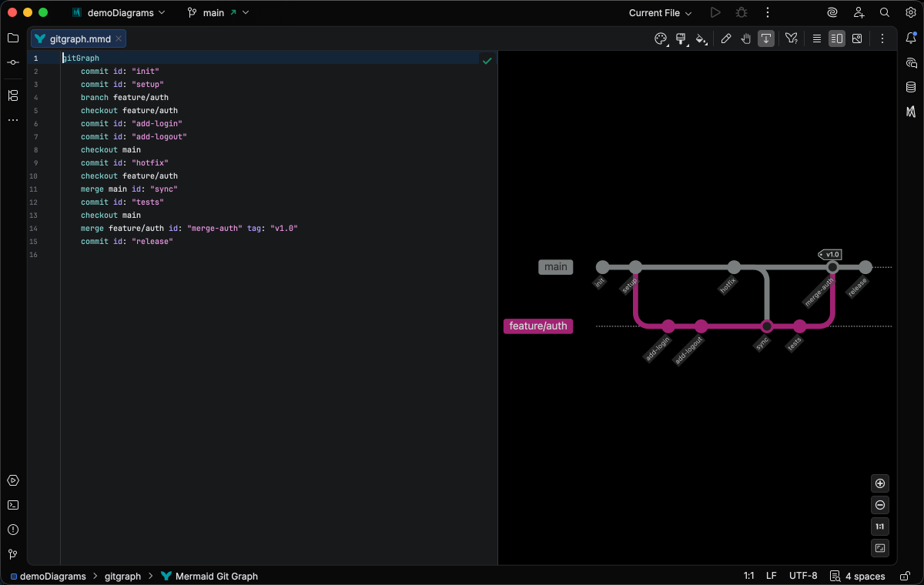Viewport: 924px width, 585px height.
Task: Select the hand pan tool
Action: [x=746, y=38]
